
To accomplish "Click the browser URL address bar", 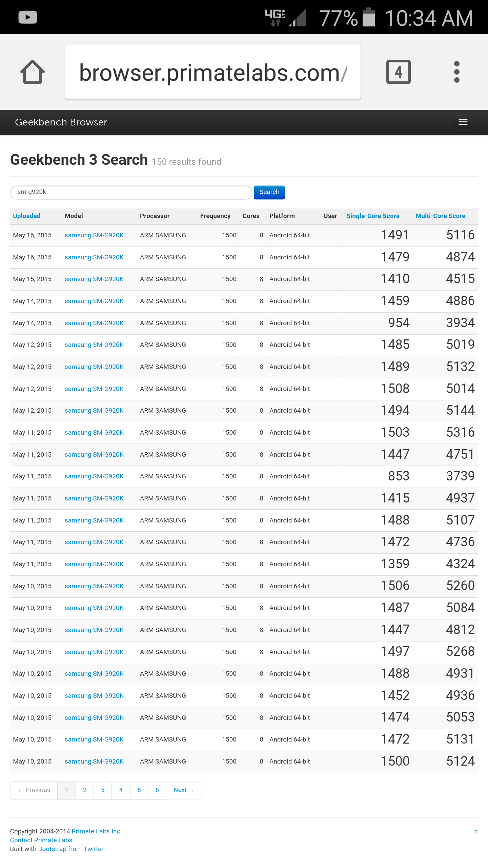I will (x=212, y=72).
